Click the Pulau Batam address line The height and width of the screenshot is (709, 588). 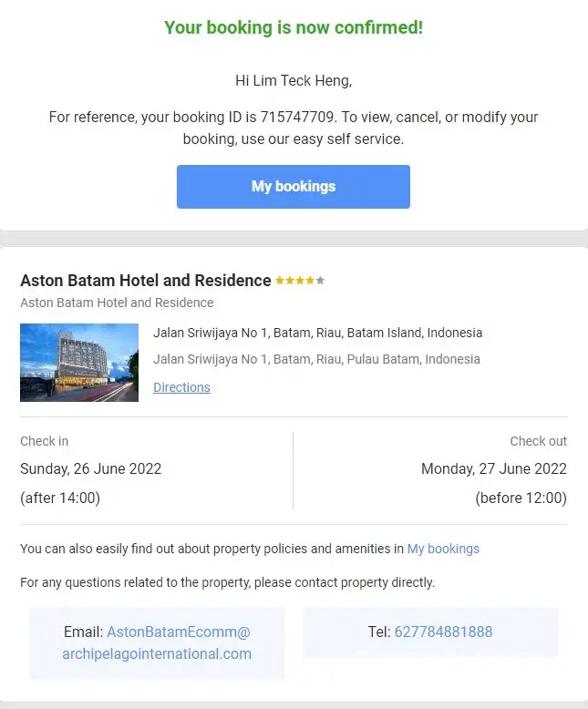[316, 359]
